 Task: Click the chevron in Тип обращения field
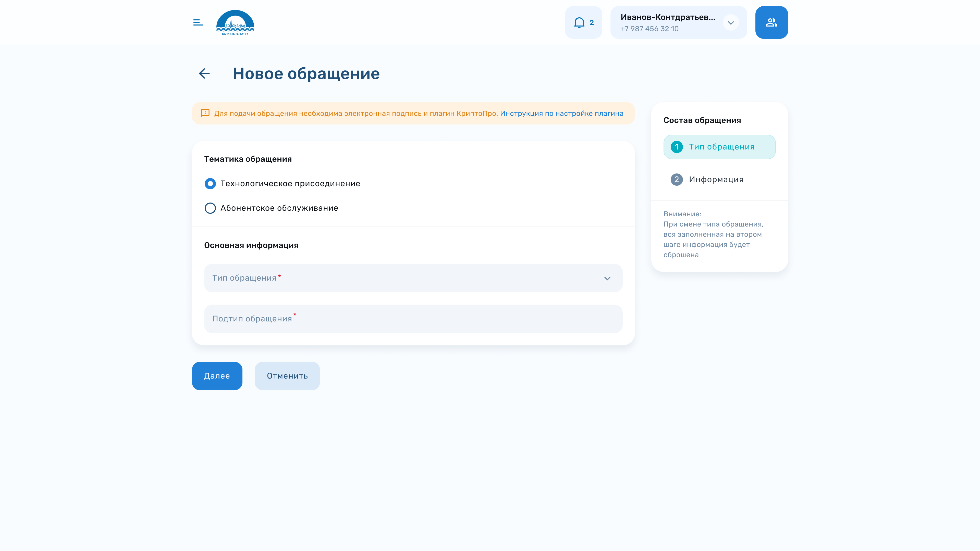(607, 278)
